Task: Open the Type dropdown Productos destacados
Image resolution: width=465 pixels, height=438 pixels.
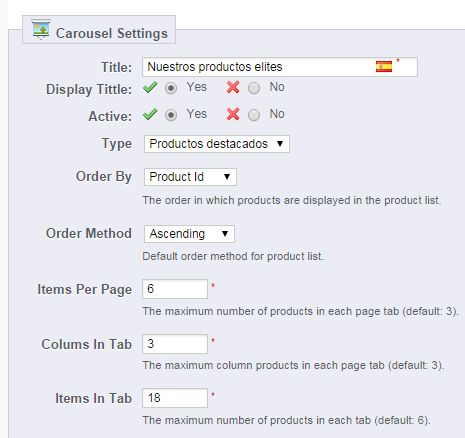Action: pos(217,144)
